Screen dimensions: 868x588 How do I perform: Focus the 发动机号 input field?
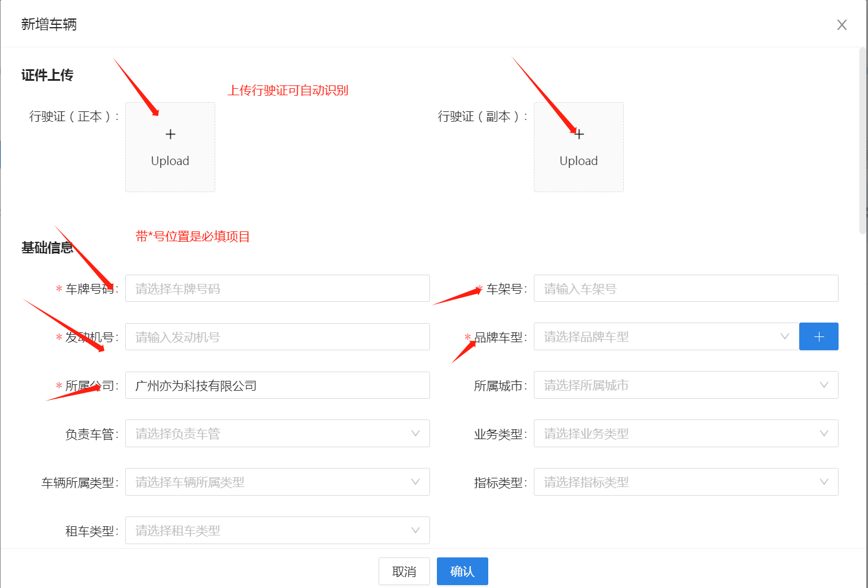[277, 337]
